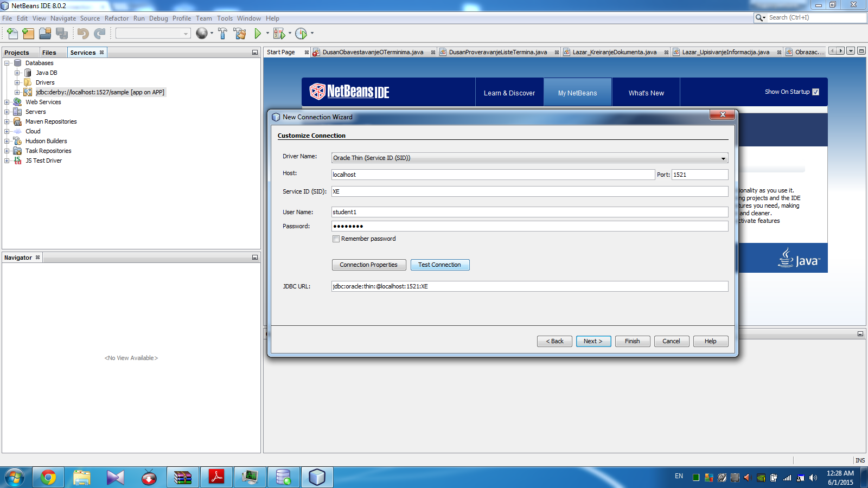Open WinRAR from the taskbar
Viewport: 868px width, 488px height.
pyautogui.click(x=183, y=477)
